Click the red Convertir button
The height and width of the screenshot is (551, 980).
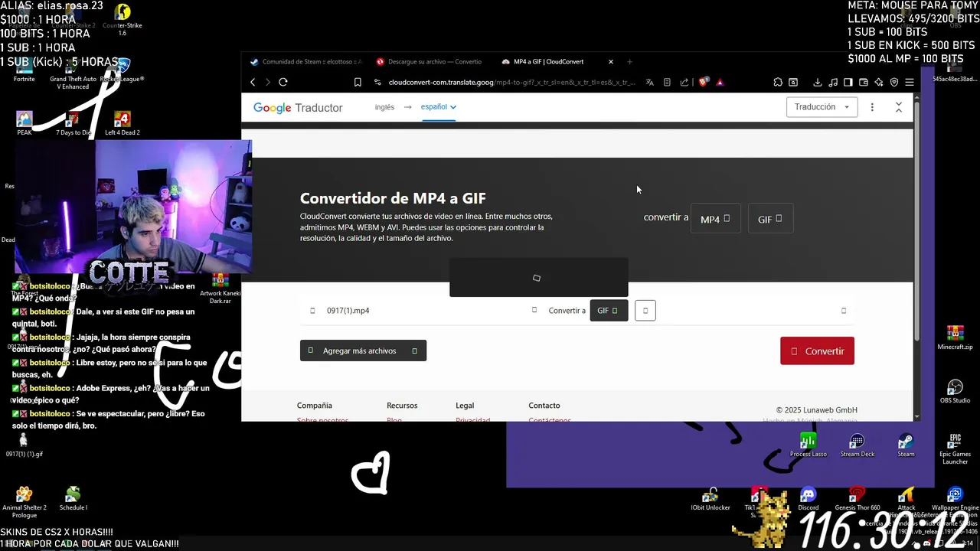(817, 351)
